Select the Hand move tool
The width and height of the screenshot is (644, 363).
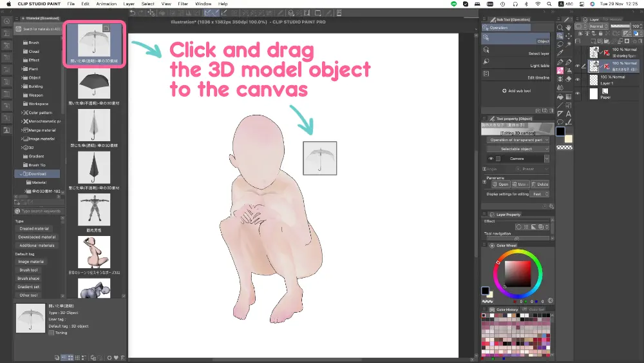tap(569, 28)
